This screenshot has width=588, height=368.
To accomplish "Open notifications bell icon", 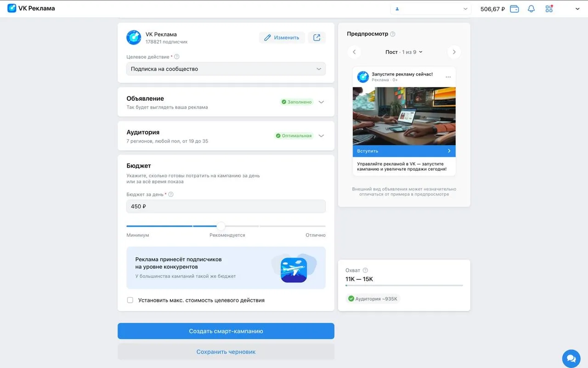I will click(x=531, y=9).
